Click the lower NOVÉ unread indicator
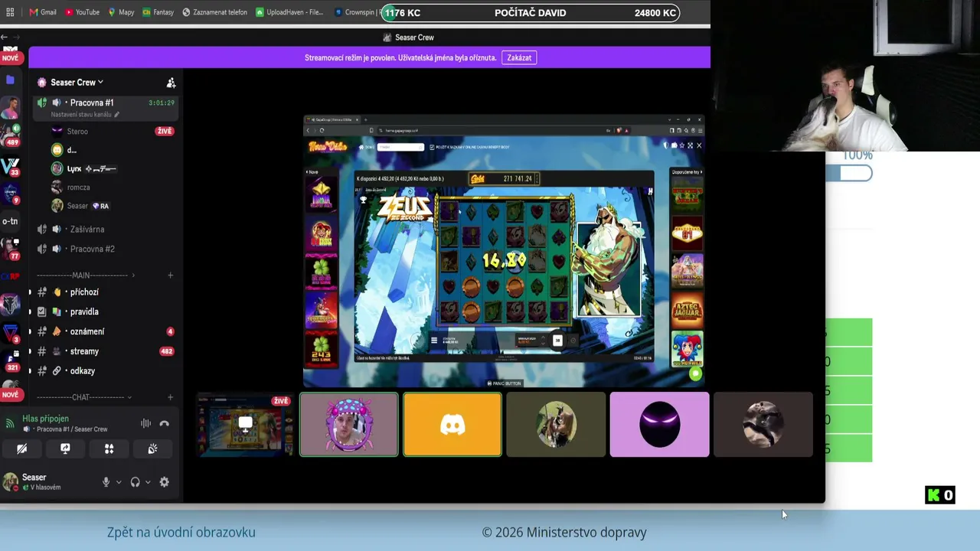This screenshot has width=980, height=551. click(x=10, y=395)
